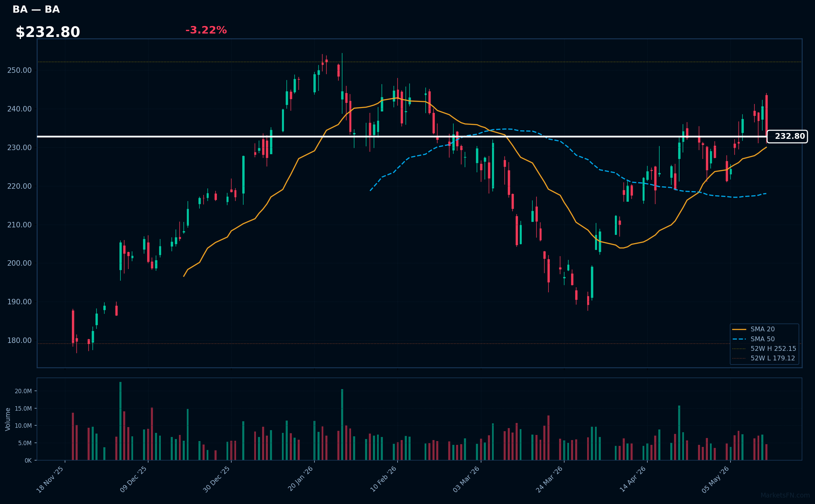Image resolution: width=815 pixels, height=504 pixels.
Task: Pick the blue dashed SMA 50 legend swatch
Action: point(739,339)
